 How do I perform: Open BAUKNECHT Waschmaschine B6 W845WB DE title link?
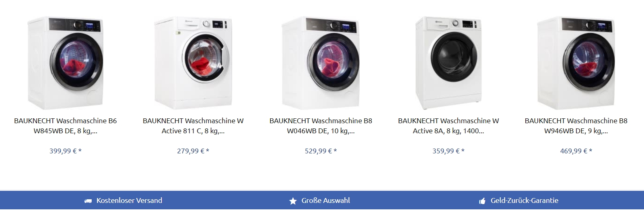65,126
